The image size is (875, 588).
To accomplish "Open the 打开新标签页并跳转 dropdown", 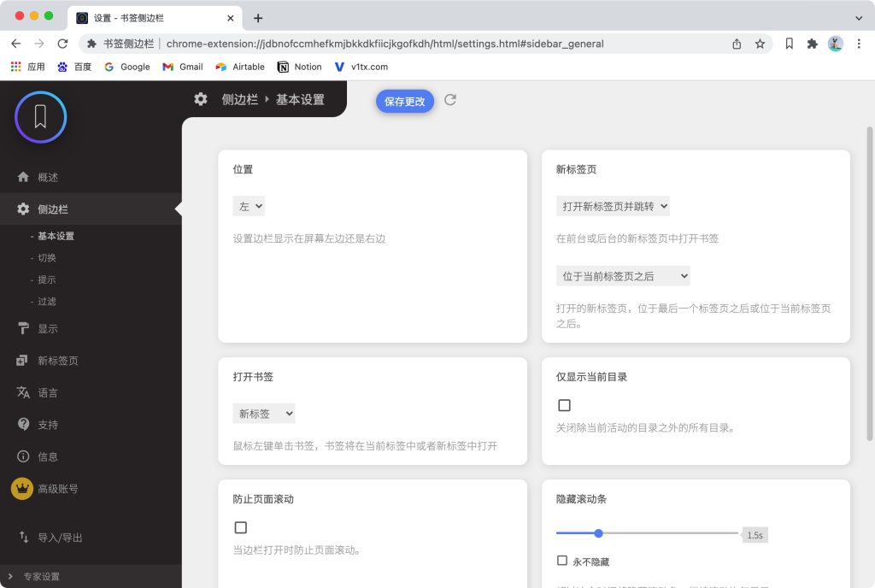I will (x=613, y=207).
